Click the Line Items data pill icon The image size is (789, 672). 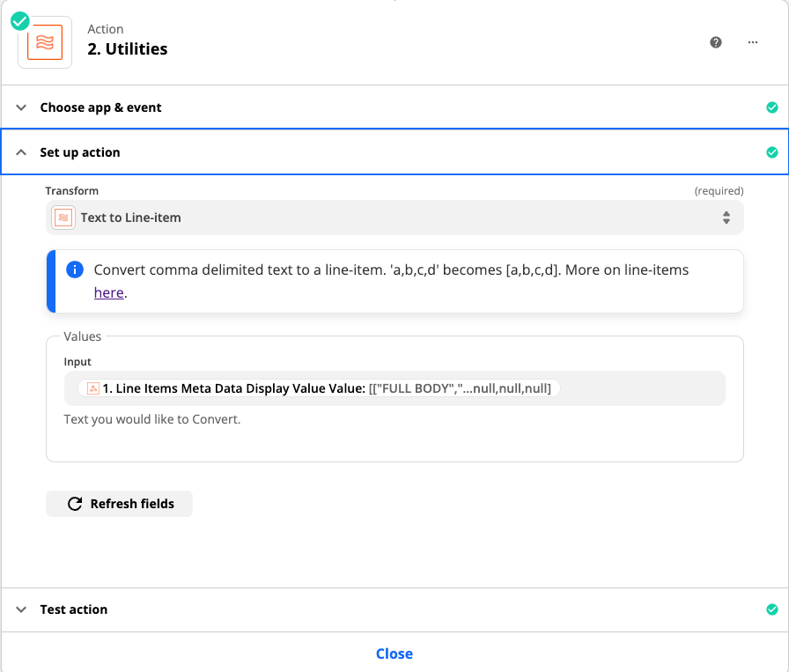click(93, 388)
